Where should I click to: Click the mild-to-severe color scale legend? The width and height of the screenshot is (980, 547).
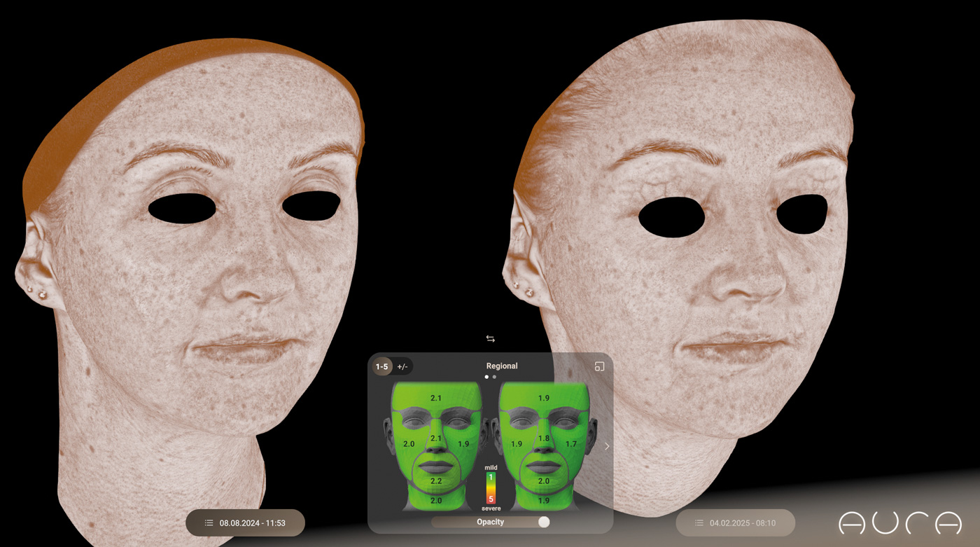[x=491, y=488]
